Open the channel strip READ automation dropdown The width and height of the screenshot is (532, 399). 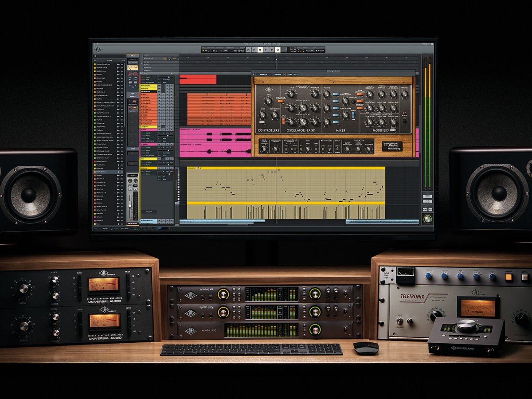[x=133, y=176]
